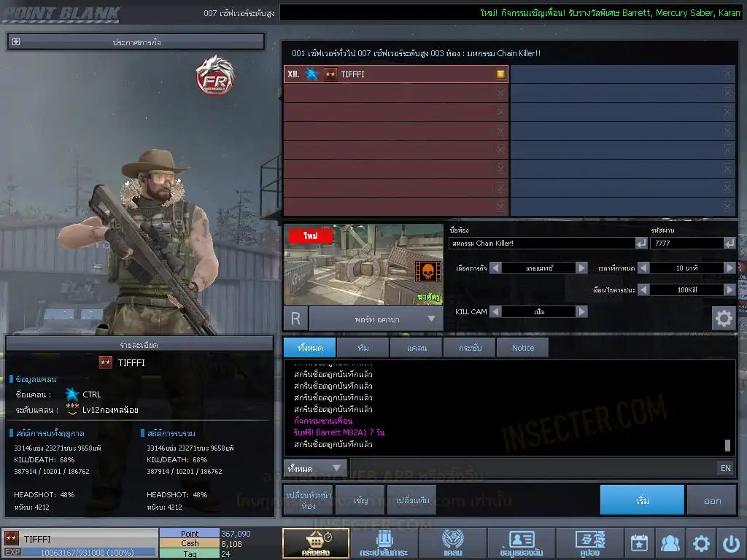Click the room password field 7777
The width and height of the screenshot is (747, 560).
(684, 244)
